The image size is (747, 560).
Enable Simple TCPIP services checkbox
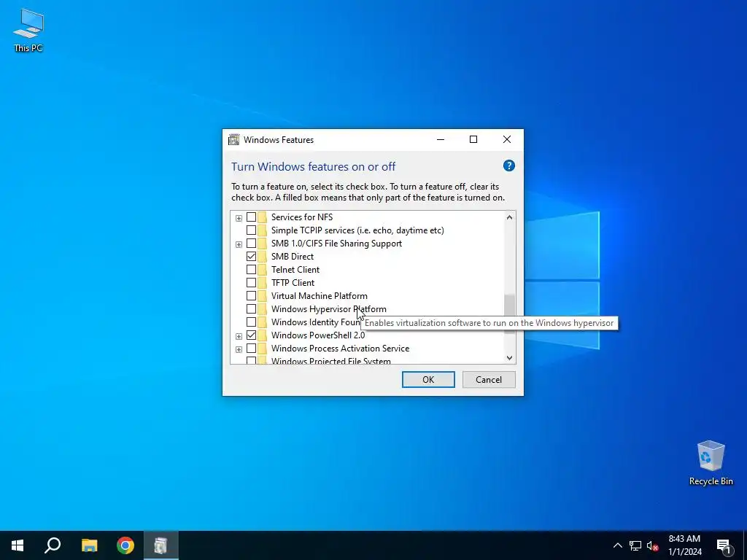pos(251,230)
